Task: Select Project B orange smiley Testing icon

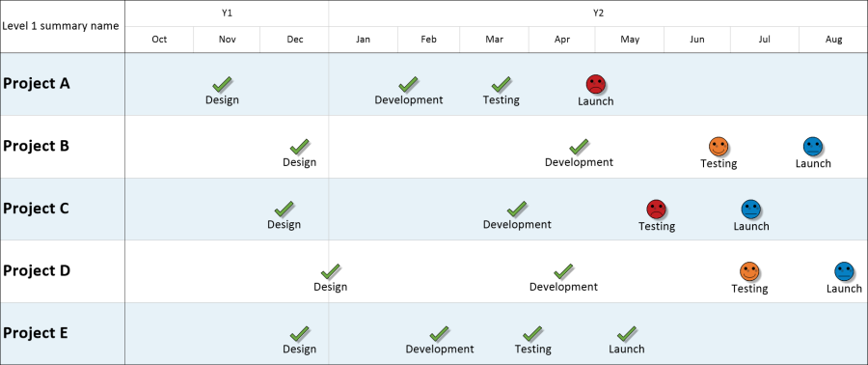Action: 719,147
